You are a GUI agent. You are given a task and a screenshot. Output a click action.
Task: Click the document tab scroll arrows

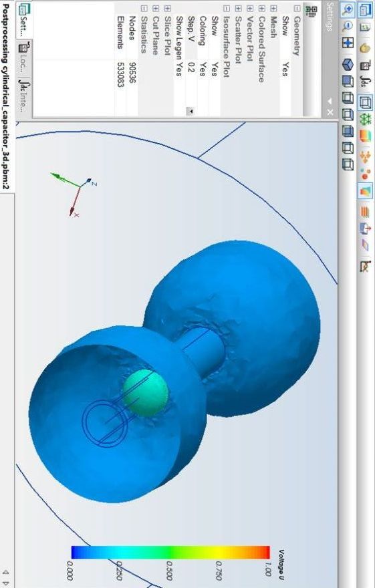pos(7,577)
